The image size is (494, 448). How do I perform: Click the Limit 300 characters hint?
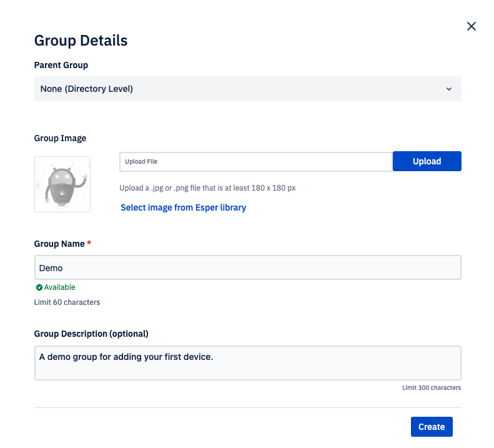click(432, 387)
